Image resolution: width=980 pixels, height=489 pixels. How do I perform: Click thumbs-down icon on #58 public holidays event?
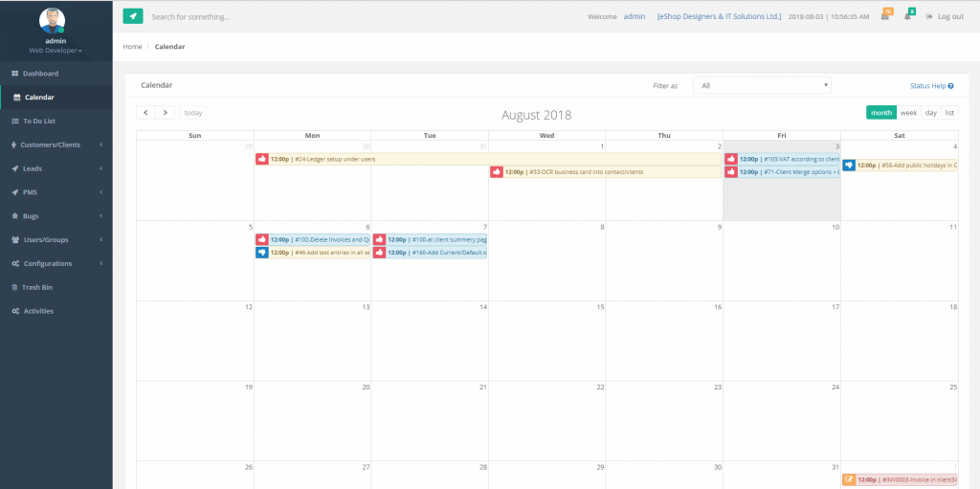pyautogui.click(x=849, y=165)
